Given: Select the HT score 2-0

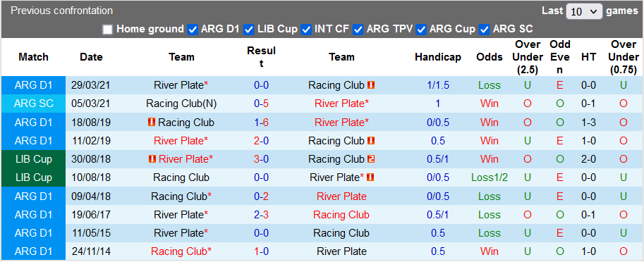Looking at the screenshot, I should (x=588, y=159).
